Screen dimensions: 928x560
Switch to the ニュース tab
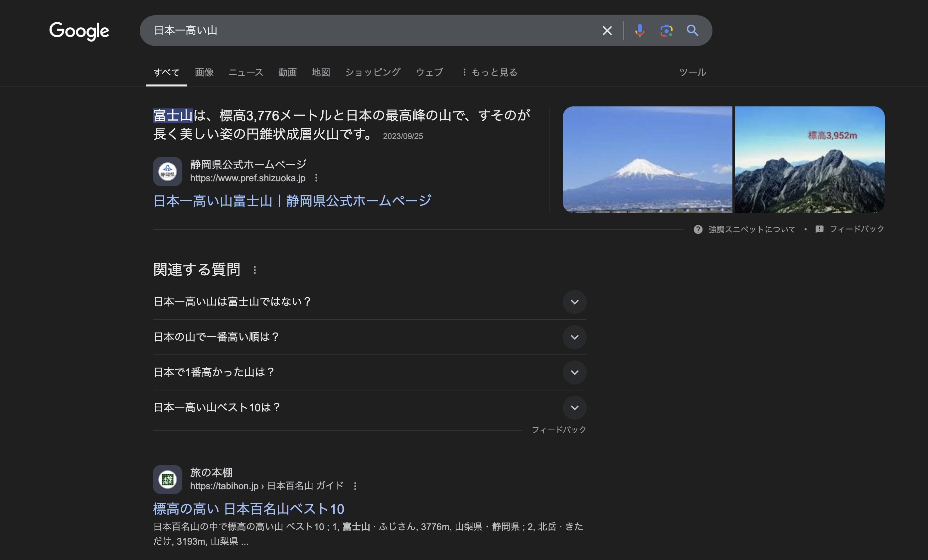click(245, 72)
